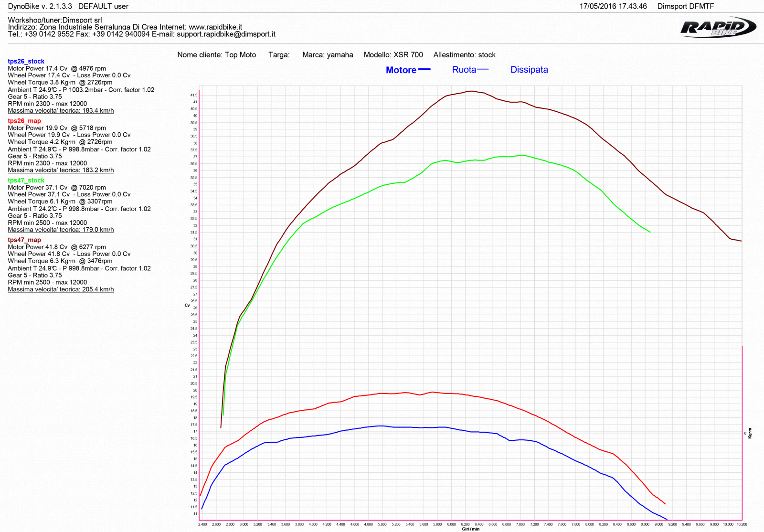Click the DynoBike version title text
This screenshot has width=764, height=532.
click(x=40, y=6)
